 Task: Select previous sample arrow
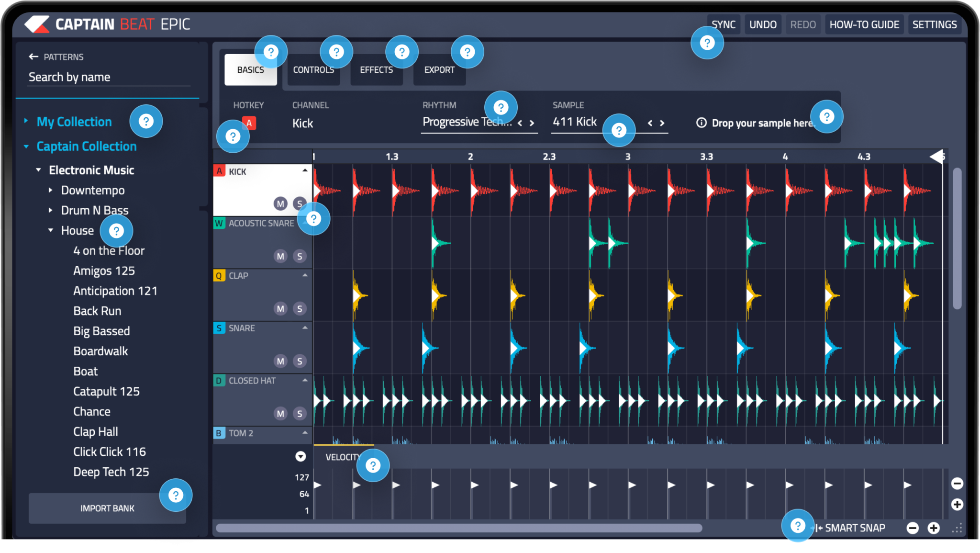[x=650, y=123]
